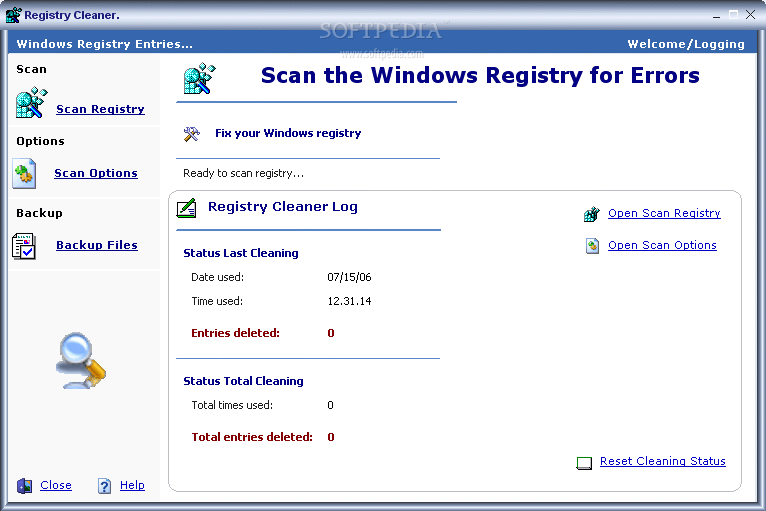Click Welcome/Logging in the header bar
The image size is (766, 511).
[x=686, y=44]
